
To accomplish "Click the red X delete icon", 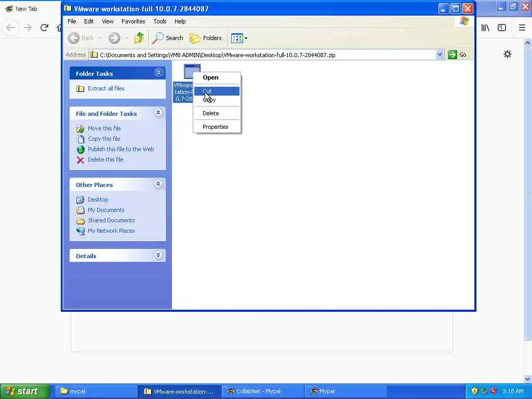I will (x=81, y=160).
